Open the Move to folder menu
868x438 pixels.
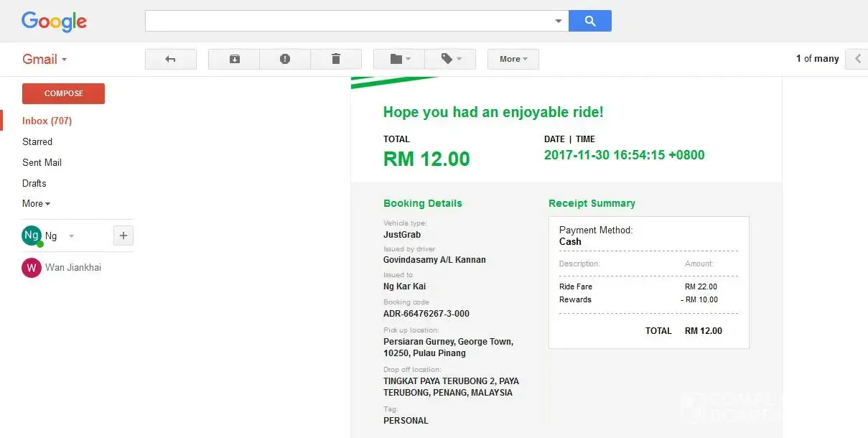tap(399, 59)
